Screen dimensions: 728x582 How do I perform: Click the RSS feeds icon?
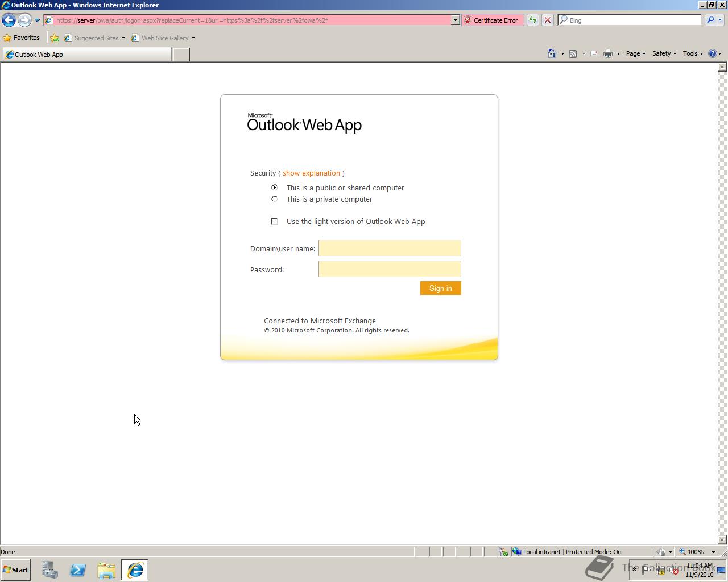tap(573, 53)
